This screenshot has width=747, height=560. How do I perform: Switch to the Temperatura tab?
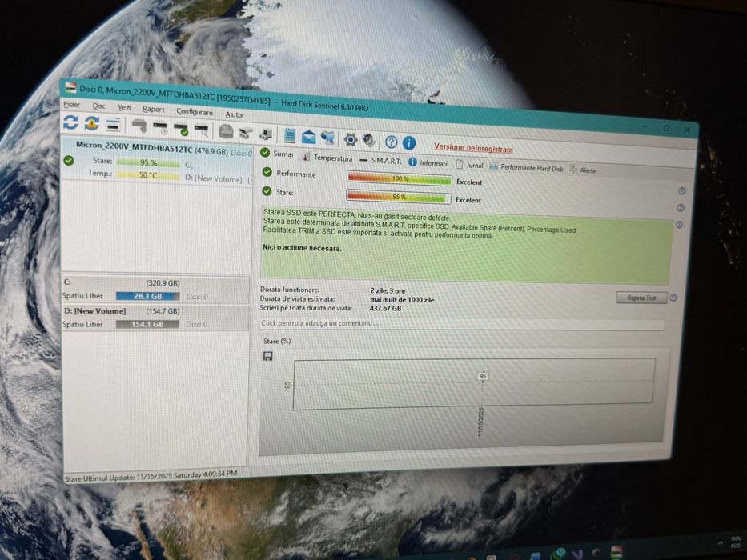click(327, 158)
